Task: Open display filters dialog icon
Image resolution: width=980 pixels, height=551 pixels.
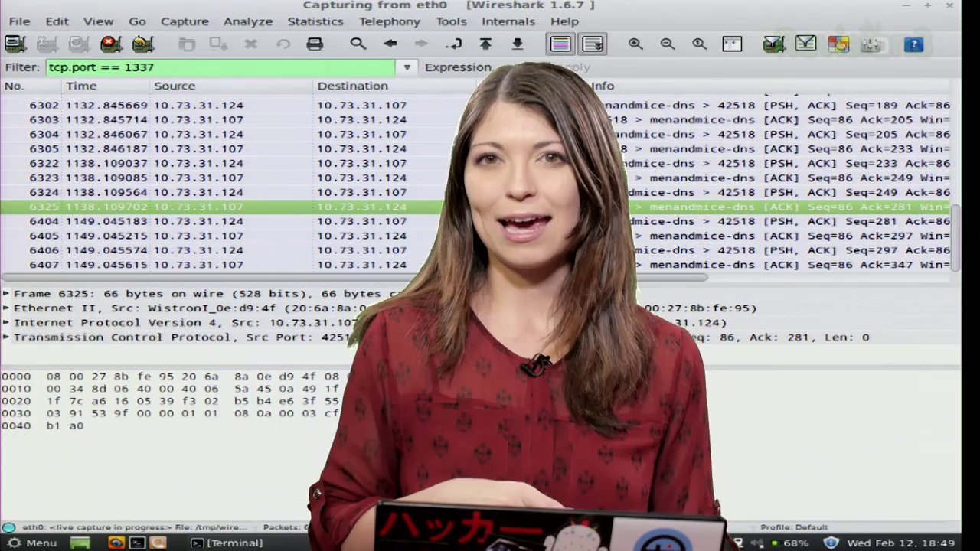Action: click(x=805, y=44)
